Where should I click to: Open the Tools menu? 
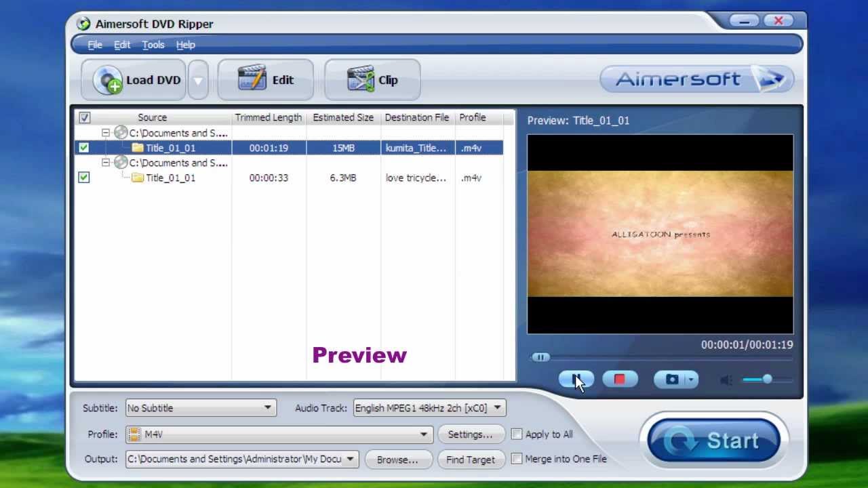[153, 45]
